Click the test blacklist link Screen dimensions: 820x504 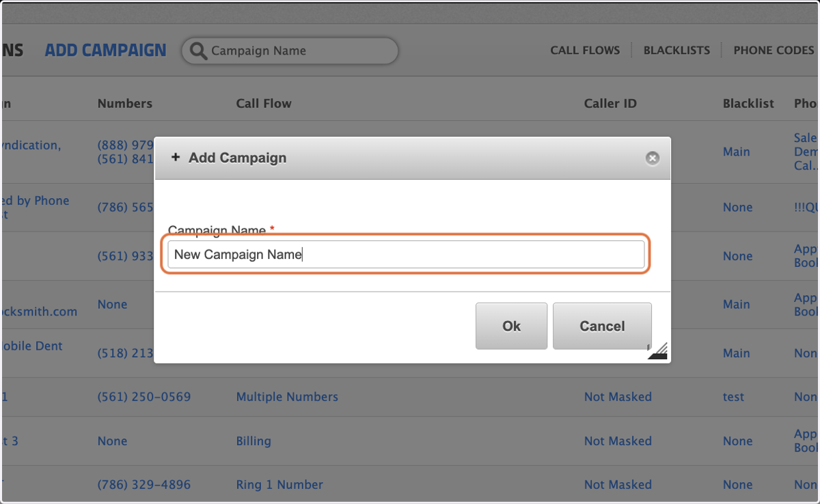tap(734, 397)
